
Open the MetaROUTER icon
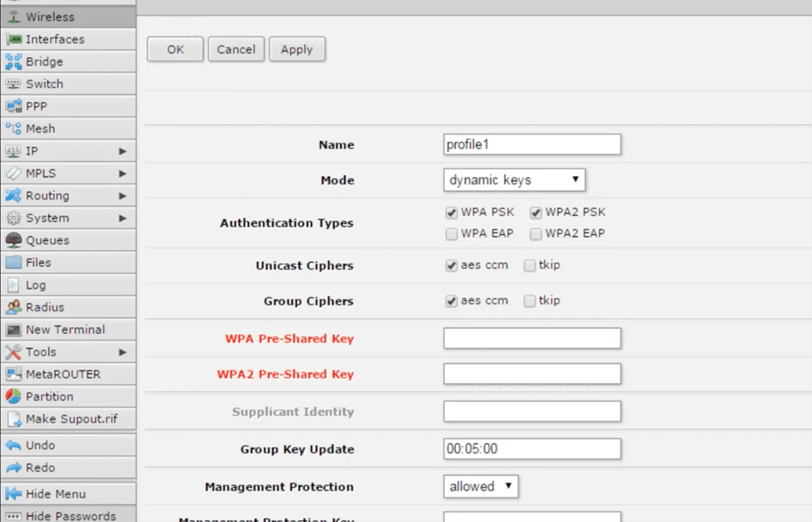pos(14,374)
